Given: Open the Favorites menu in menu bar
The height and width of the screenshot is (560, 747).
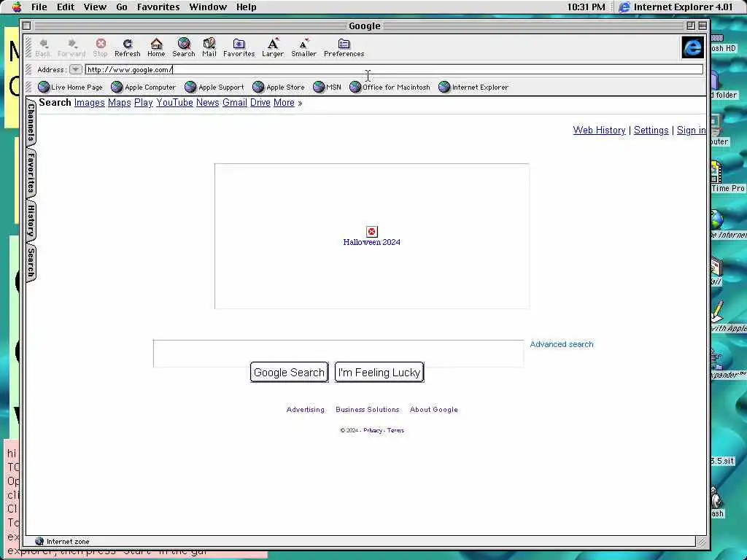Looking at the screenshot, I should [158, 7].
